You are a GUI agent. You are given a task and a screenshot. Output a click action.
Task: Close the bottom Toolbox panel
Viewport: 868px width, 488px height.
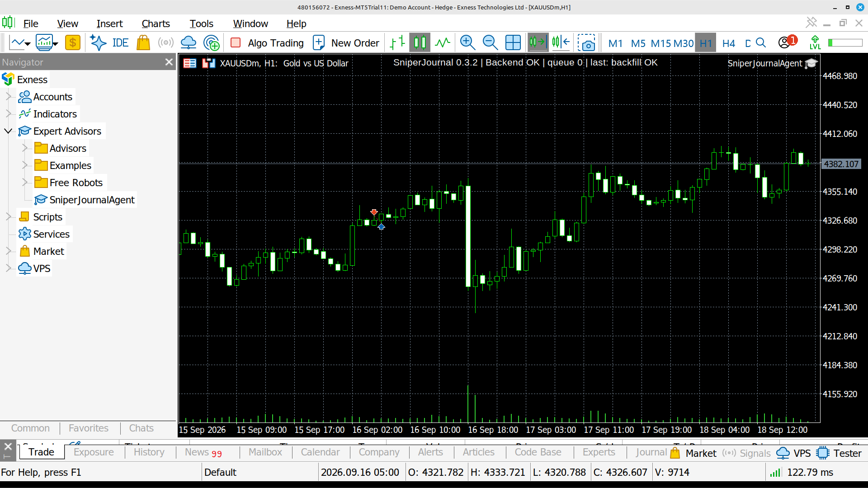8,446
